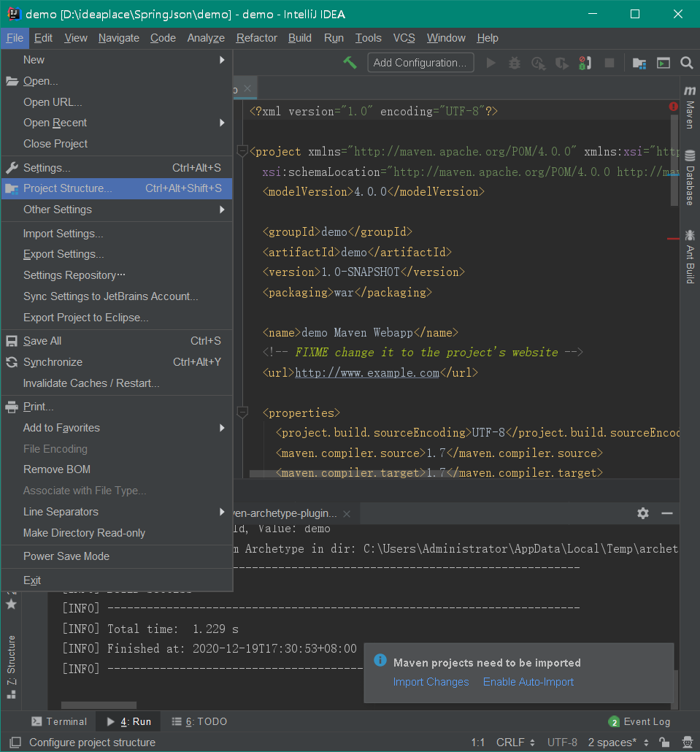Select Remove BOM menu item
The height and width of the screenshot is (752, 700).
click(117, 469)
